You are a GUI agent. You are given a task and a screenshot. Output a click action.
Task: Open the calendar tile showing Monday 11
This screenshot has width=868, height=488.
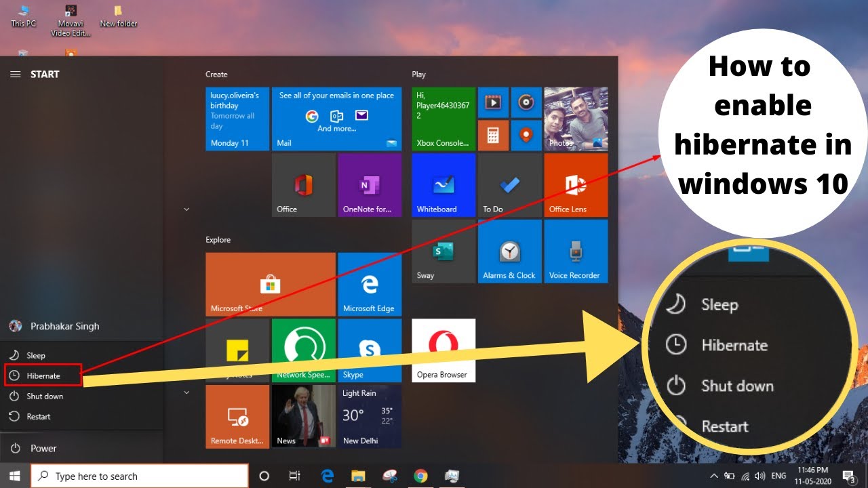click(237, 119)
